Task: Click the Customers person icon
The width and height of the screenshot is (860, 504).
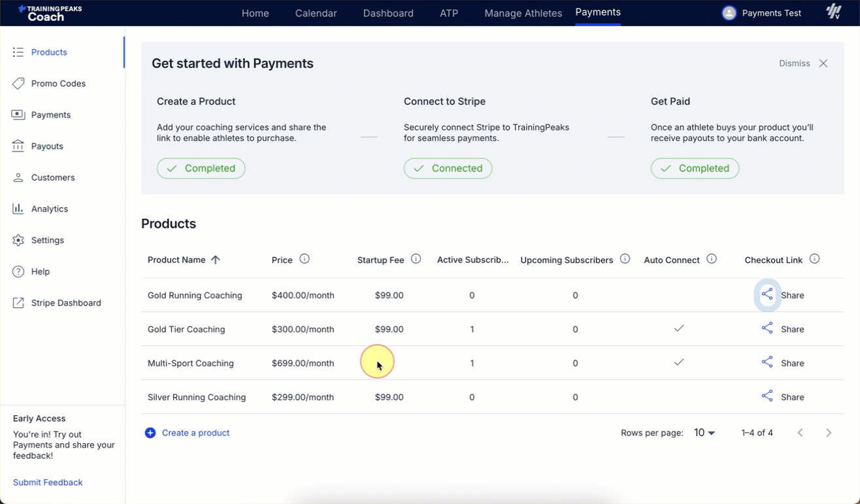Action: (x=18, y=178)
